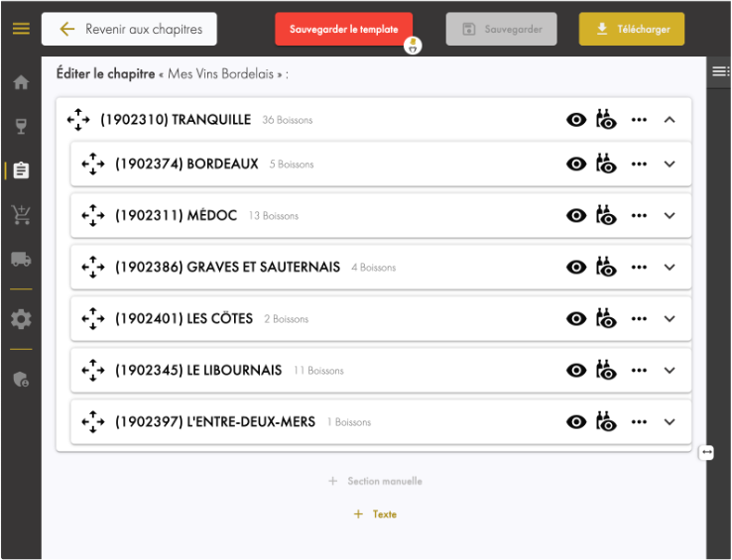Select the (1902401) LES CÔTES title
This screenshot has width=732, height=560.
tap(183, 319)
